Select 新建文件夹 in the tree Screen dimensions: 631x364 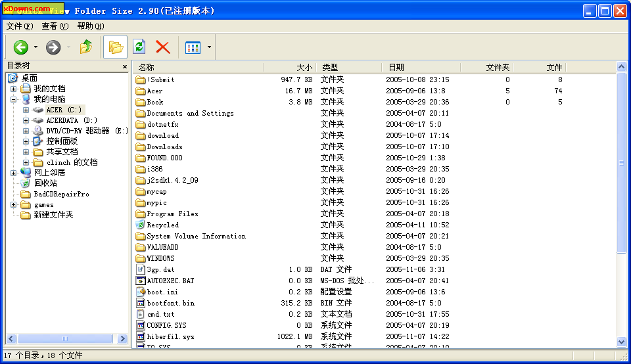point(53,215)
